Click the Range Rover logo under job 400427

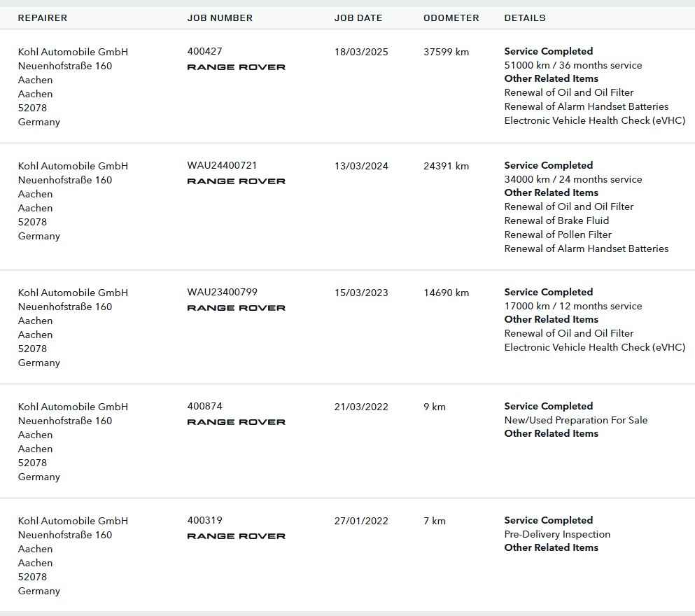237,67
